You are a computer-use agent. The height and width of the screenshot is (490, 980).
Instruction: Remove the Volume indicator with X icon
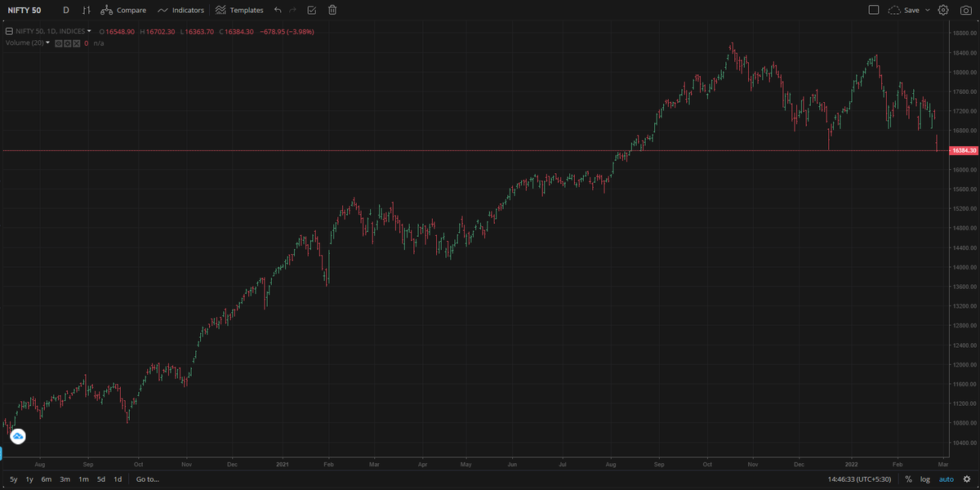click(x=76, y=42)
